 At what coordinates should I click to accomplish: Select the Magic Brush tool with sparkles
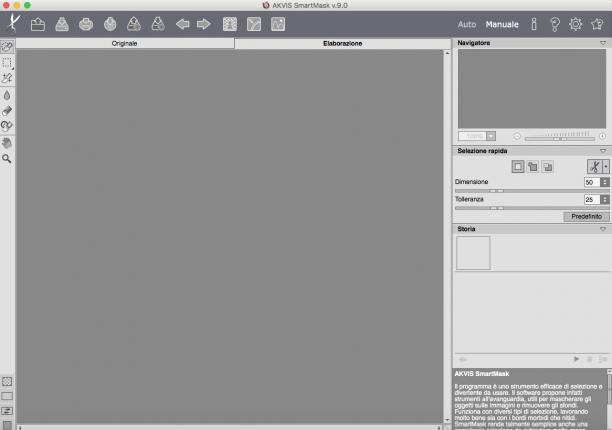[x=7, y=78]
